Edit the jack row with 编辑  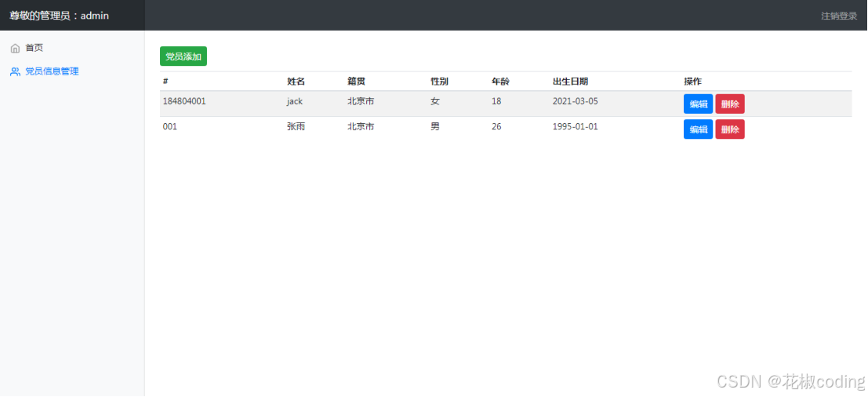698,104
